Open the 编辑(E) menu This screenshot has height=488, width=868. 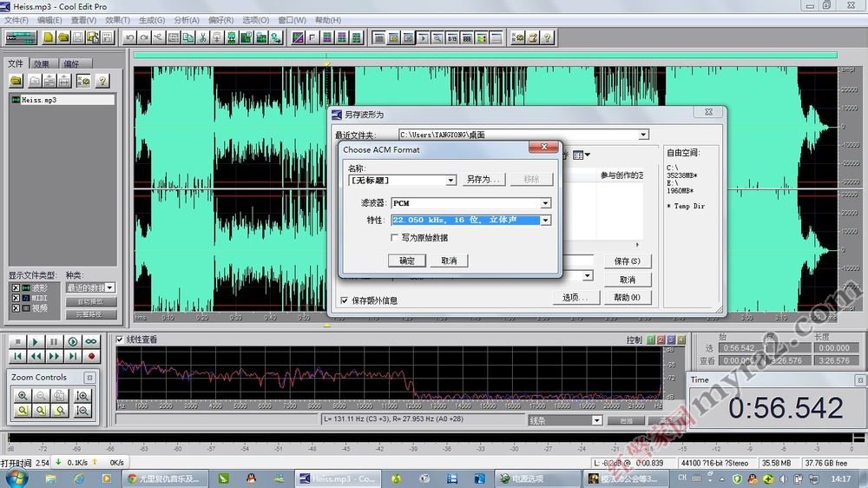click(49, 20)
